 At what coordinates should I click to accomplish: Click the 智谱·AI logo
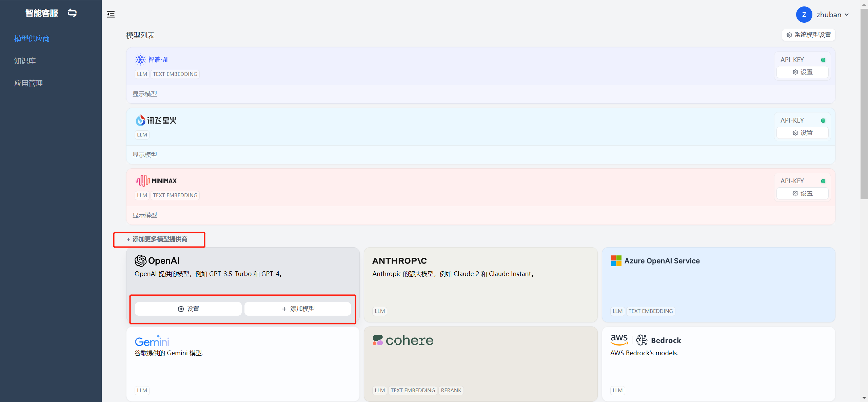(x=151, y=60)
